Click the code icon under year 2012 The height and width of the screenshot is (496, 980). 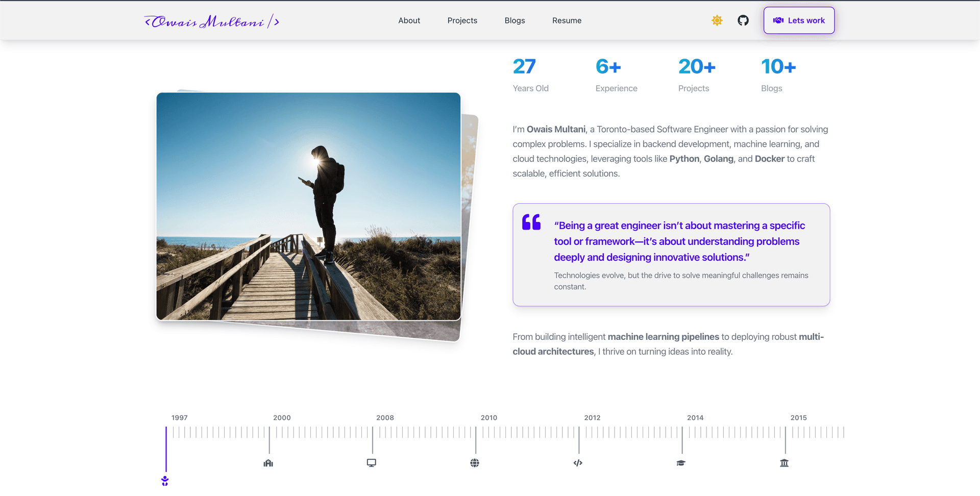[x=578, y=463]
